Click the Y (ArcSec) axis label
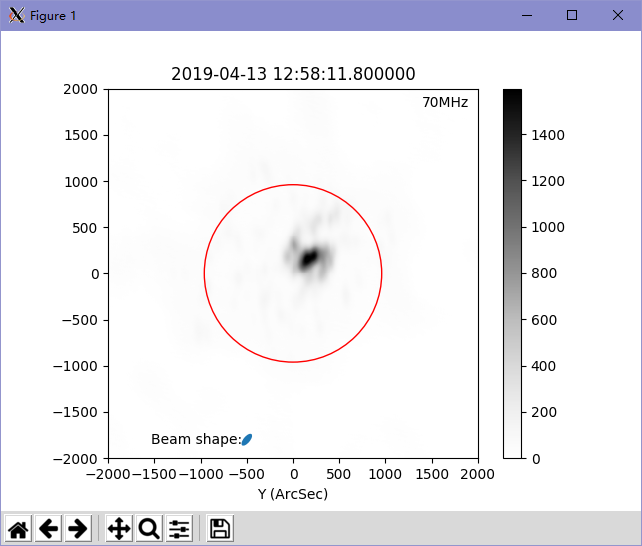This screenshot has height=546, width=642. click(x=293, y=494)
